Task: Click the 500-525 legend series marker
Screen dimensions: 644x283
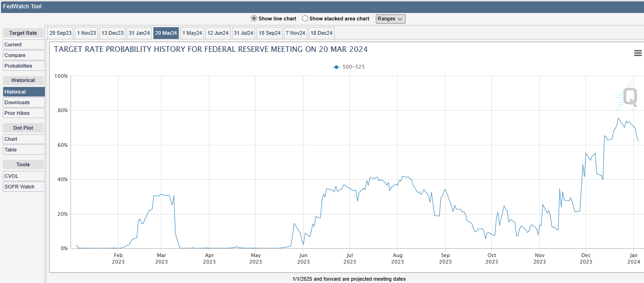Action: coord(336,67)
